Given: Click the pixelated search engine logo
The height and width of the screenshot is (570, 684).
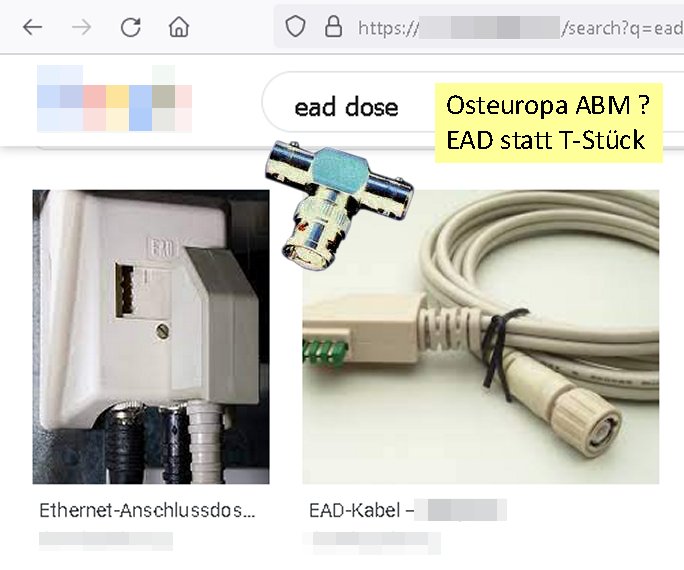Looking at the screenshot, I should tap(114, 98).
